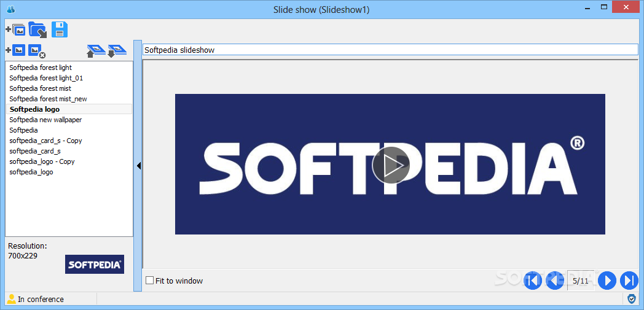Screen dimensions: 644x310
Task: Select 'Softpedia new wallpaper' slide
Action: 45,120
